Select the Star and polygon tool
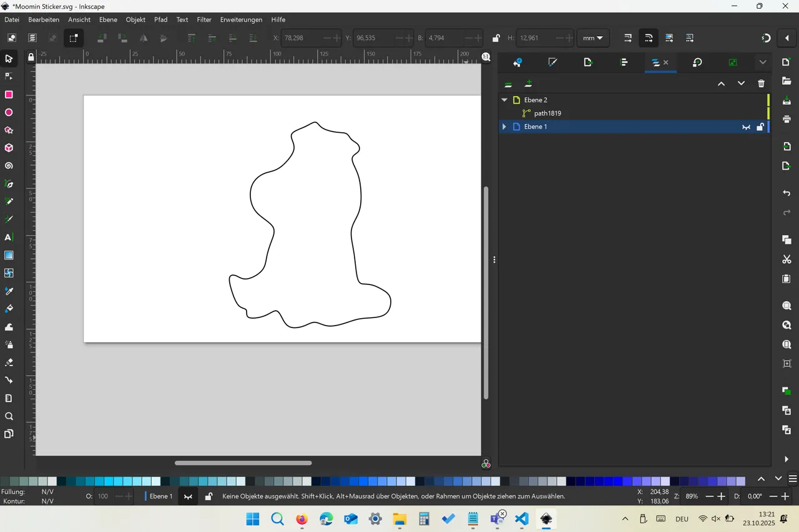The width and height of the screenshot is (799, 532). [9, 130]
